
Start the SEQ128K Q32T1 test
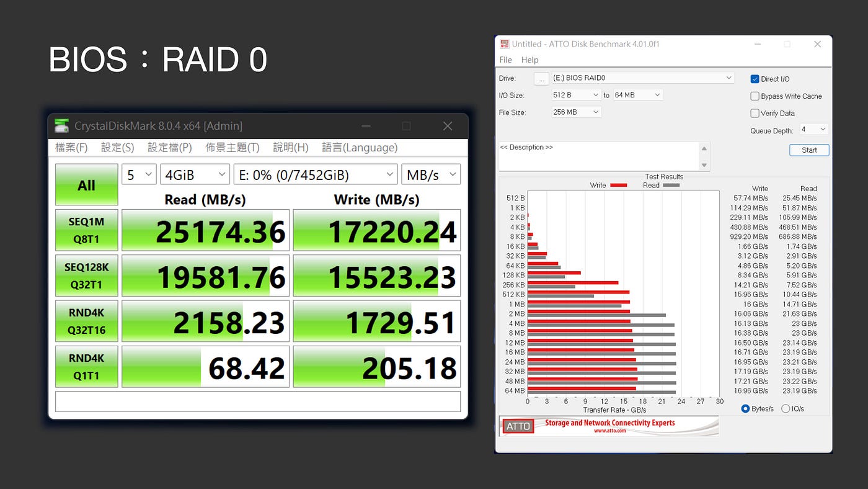tap(86, 276)
